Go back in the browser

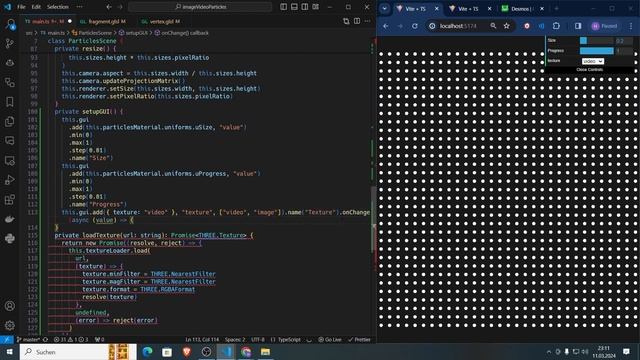click(386, 26)
